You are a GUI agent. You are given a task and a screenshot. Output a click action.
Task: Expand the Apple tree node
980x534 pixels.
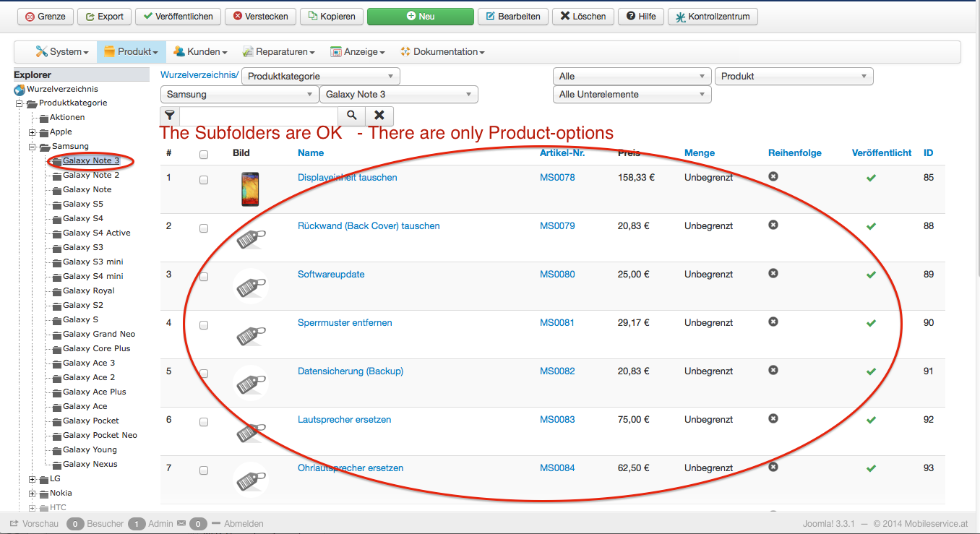[x=32, y=132]
